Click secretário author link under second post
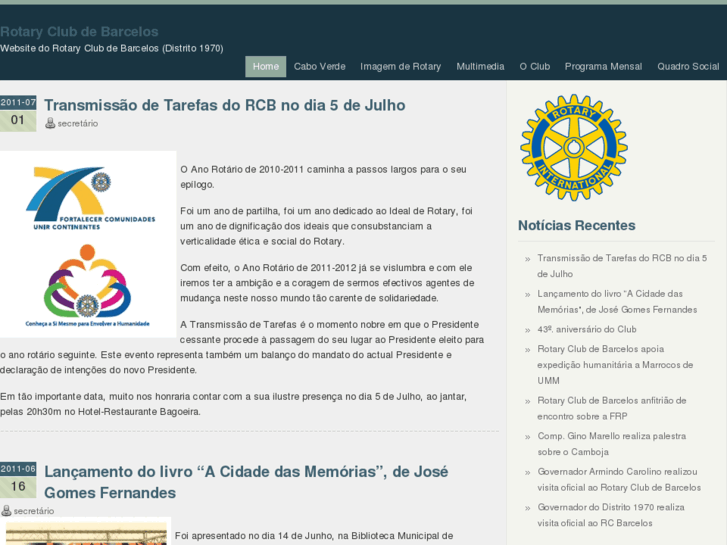727x545 pixels. coord(34,511)
